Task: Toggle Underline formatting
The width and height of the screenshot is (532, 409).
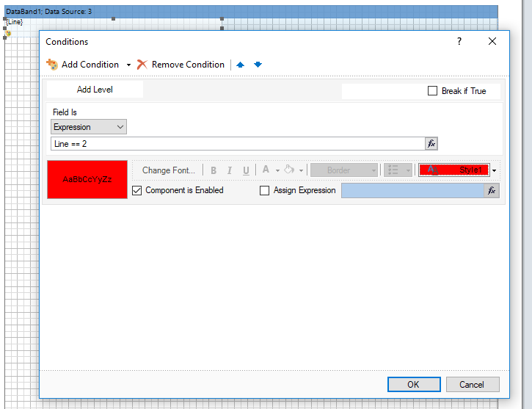Action: (x=246, y=170)
